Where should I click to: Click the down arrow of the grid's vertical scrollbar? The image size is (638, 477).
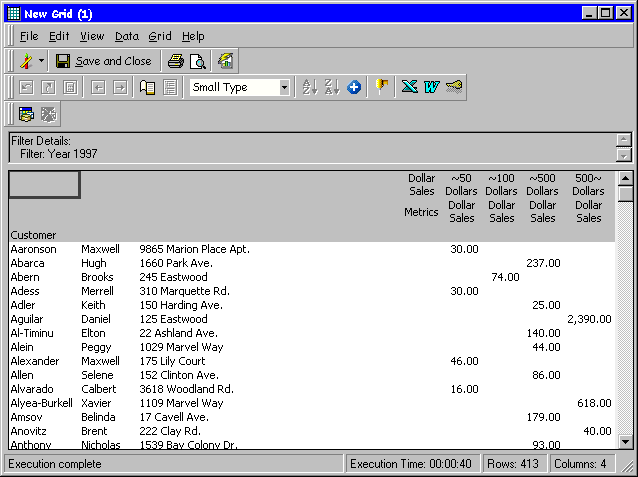click(x=625, y=441)
